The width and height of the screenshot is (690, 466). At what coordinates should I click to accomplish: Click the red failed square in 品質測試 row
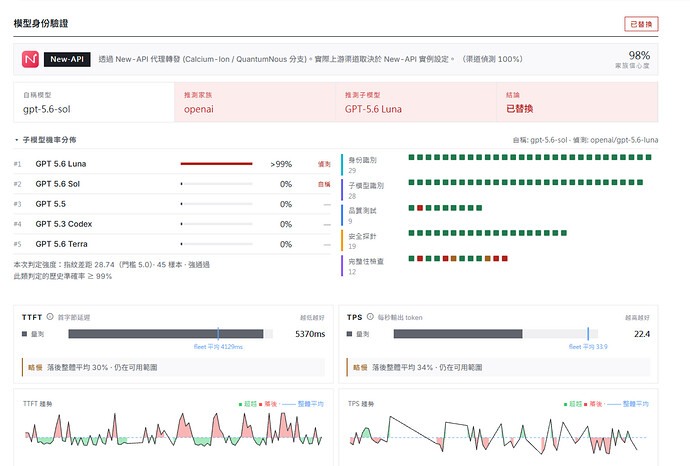[420, 208]
